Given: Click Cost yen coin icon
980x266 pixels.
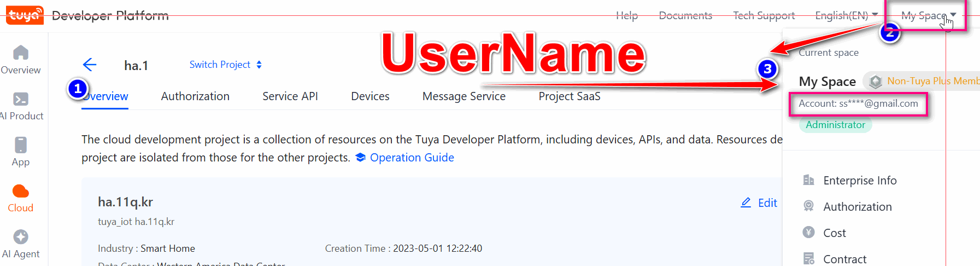Looking at the screenshot, I should [x=808, y=232].
